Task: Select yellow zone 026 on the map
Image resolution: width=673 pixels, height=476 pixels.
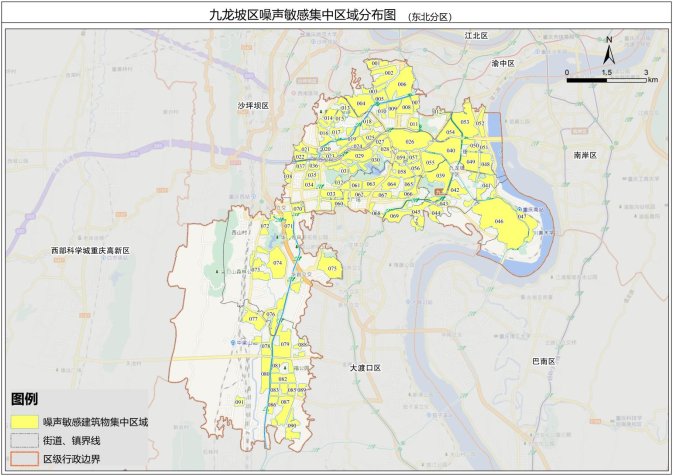Action: [408, 142]
